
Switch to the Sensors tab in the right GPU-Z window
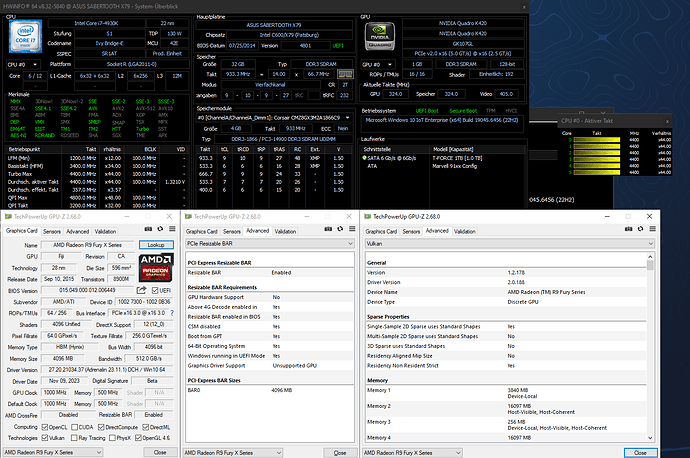click(411, 231)
